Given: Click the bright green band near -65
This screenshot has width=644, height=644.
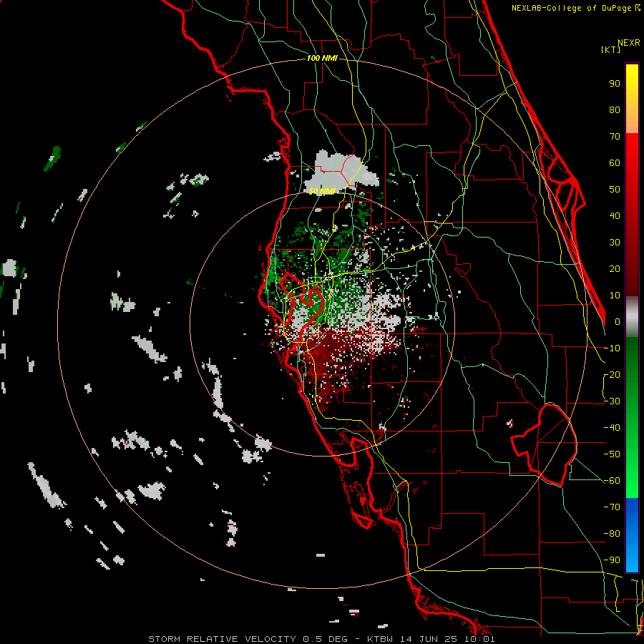Looking at the screenshot, I should pyautogui.click(x=632, y=489).
